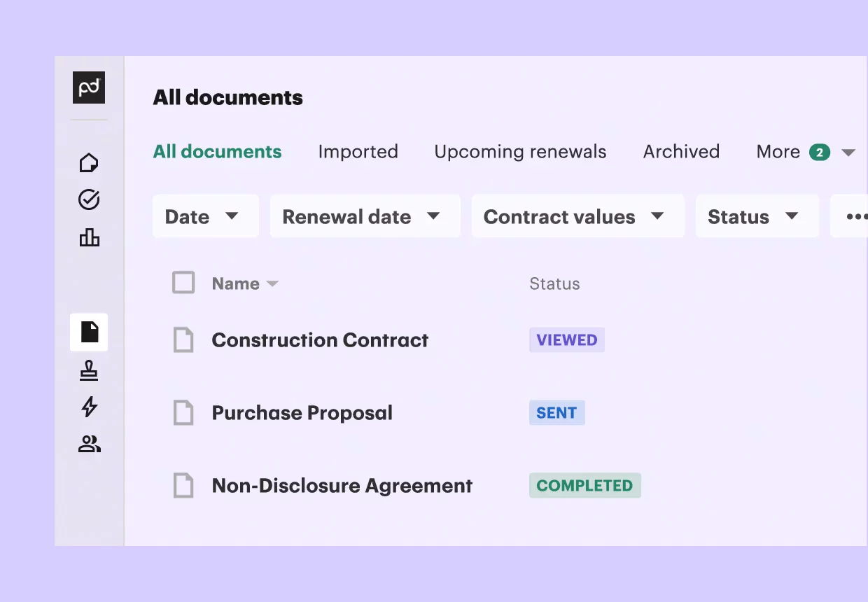Expand the More tabs menu
Viewport: 868px width, 602px height.
point(806,152)
